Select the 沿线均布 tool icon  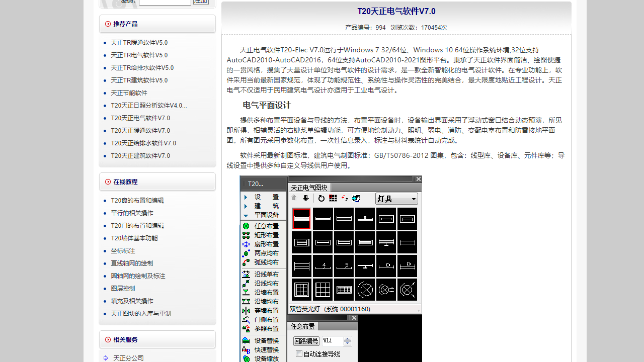pos(246,284)
